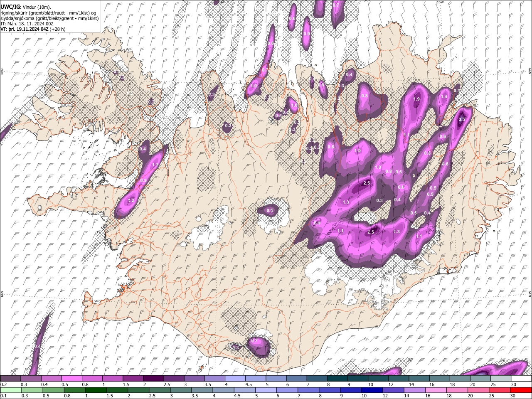532x399 pixels.
Task: Click dark teal snow-scale swatch 8 to 9
Action: pyautogui.click(x=337, y=379)
